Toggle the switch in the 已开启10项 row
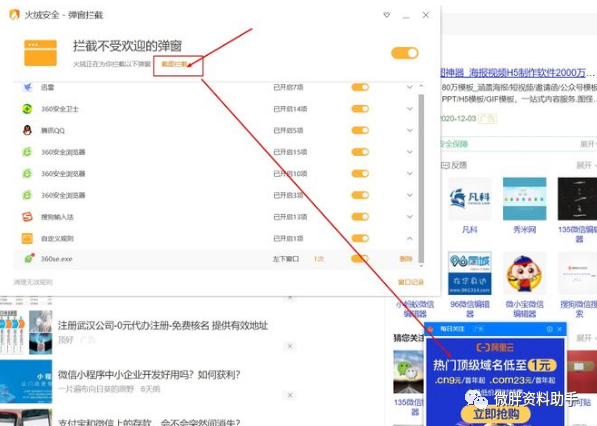597x426 pixels. point(360,174)
